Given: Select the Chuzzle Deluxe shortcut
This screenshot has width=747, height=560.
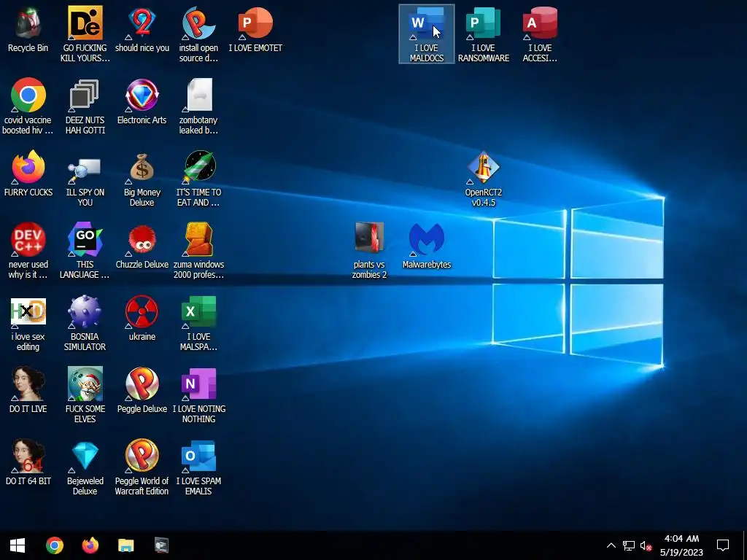Looking at the screenshot, I should (x=142, y=246).
